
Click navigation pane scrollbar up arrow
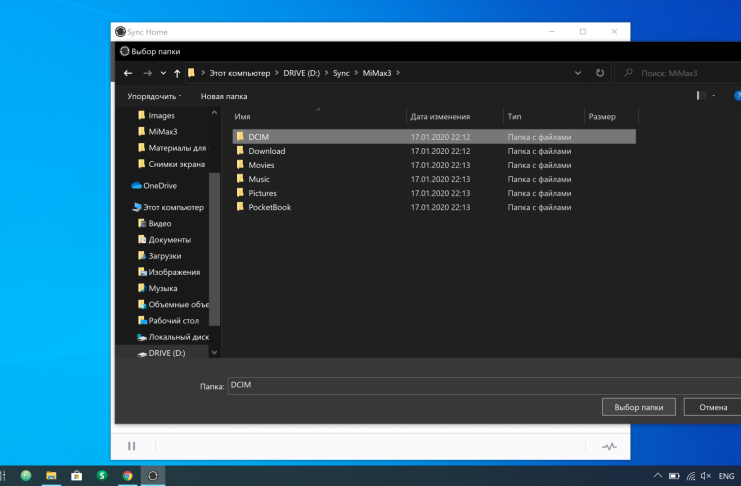(215, 113)
